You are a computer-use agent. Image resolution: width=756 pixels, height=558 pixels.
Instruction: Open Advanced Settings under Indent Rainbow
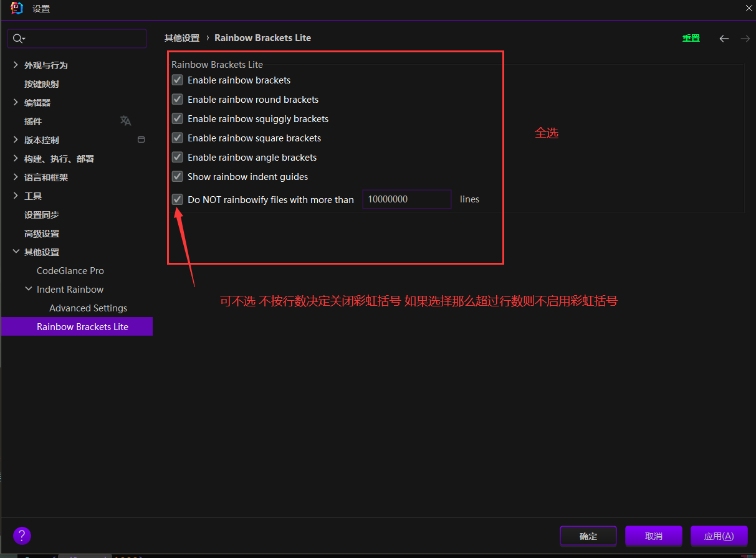pos(88,308)
